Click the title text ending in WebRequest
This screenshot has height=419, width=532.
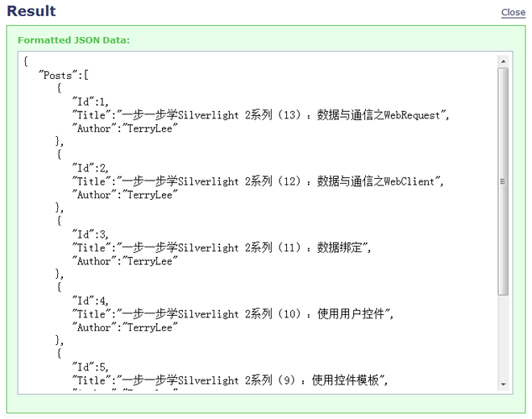(x=260, y=115)
